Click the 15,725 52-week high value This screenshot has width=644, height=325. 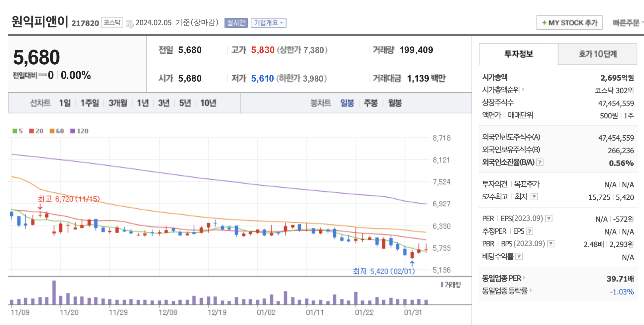coord(599,198)
